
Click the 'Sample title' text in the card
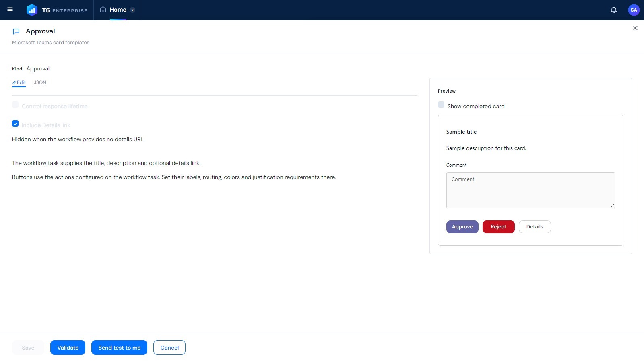(x=461, y=132)
